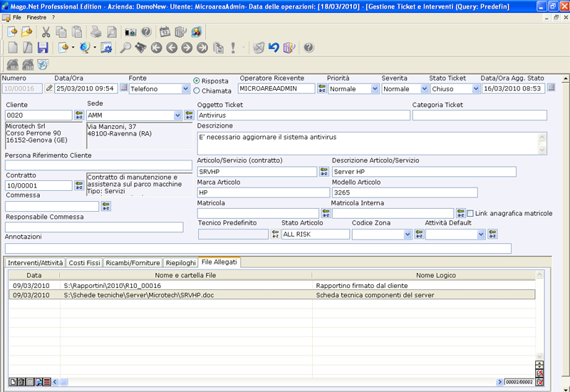
Task: Click the Paste clipboard icon
Action: click(x=77, y=32)
